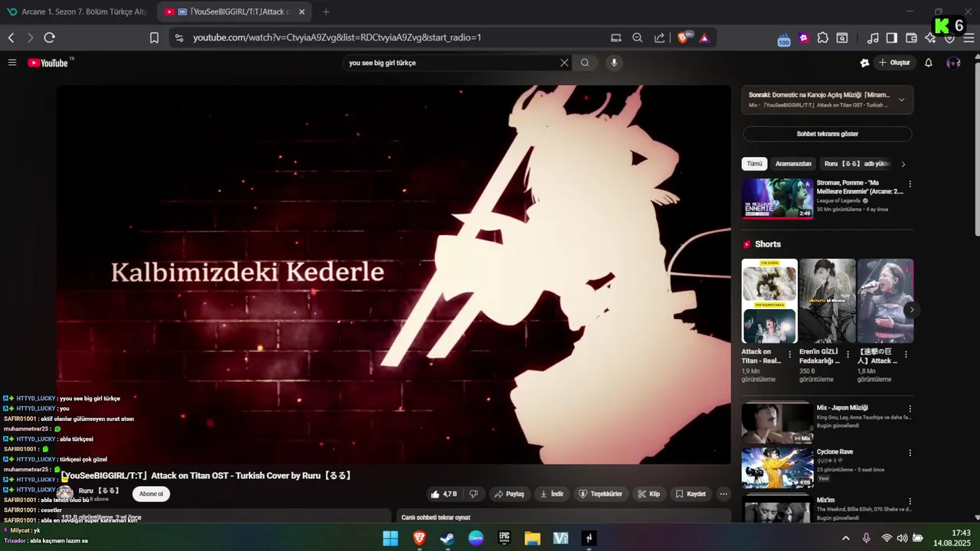
Task: Open the Attack on Titan - Real short thumbnail
Action: click(769, 301)
